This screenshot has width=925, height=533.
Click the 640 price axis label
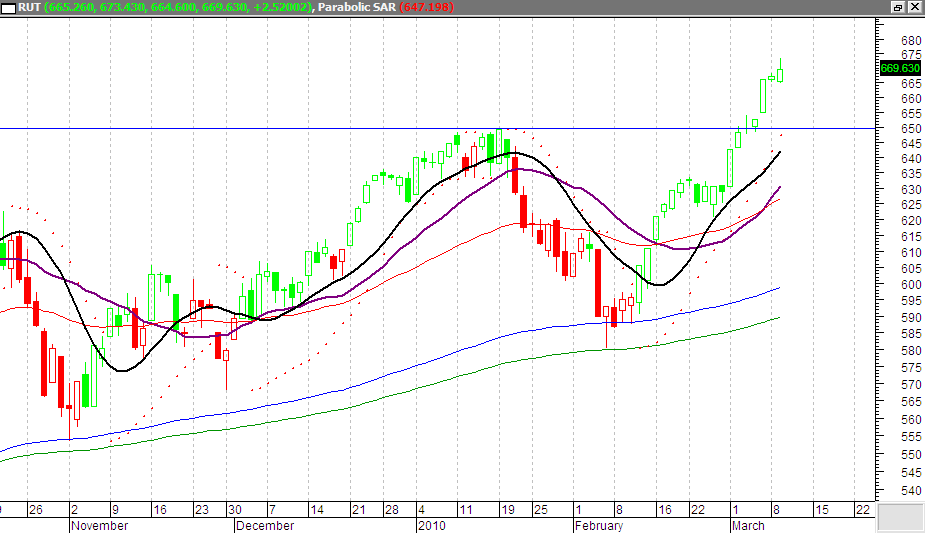click(x=911, y=159)
